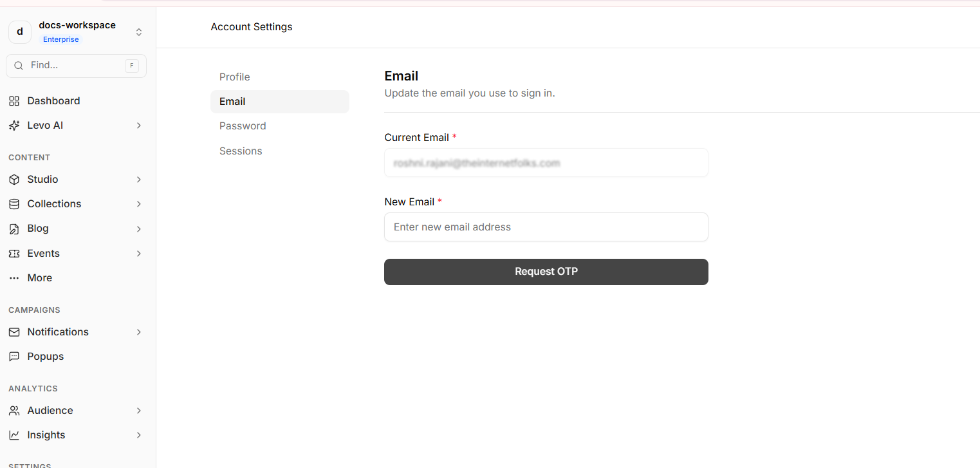Click the Dashboard grid icon
The image size is (980, 468).
click(x=14, y=101)
